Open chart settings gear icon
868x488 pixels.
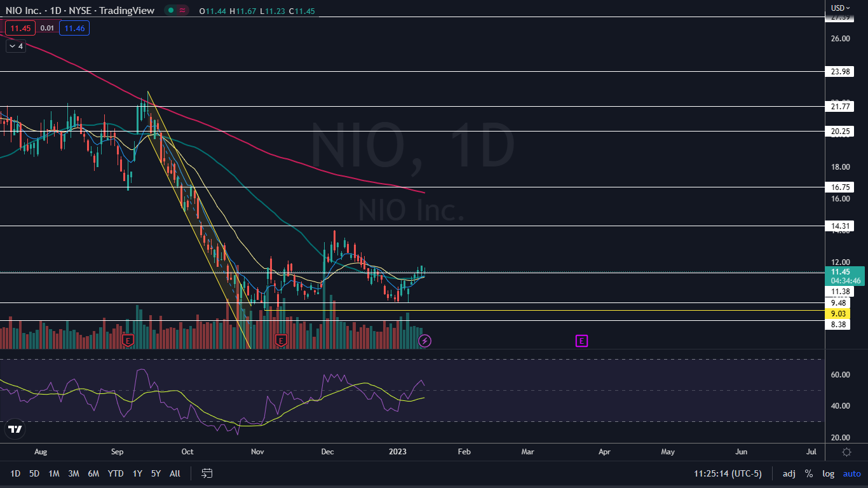coord(846,452)
